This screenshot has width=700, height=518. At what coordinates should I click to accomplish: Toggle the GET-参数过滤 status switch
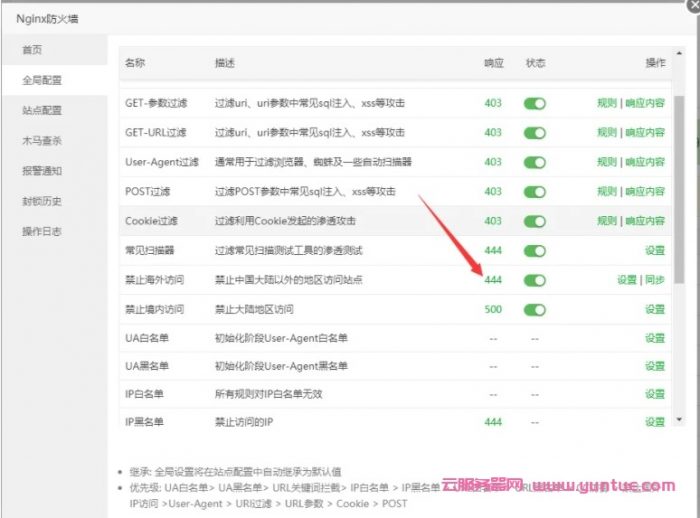point(535,103)
